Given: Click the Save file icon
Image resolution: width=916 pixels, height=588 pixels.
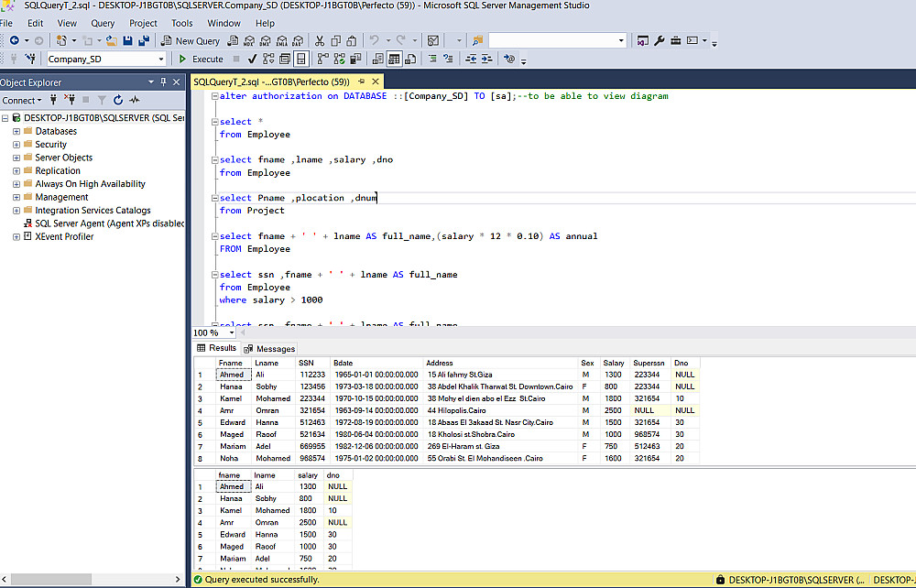Looking at the screenshot, I should coord(127,40).
